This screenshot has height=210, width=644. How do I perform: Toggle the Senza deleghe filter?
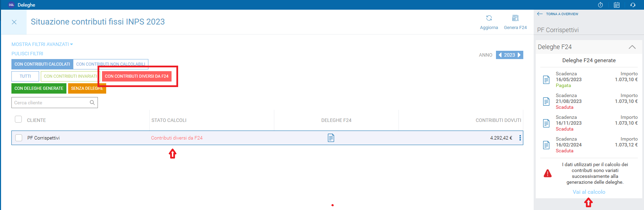coord(87,88)
